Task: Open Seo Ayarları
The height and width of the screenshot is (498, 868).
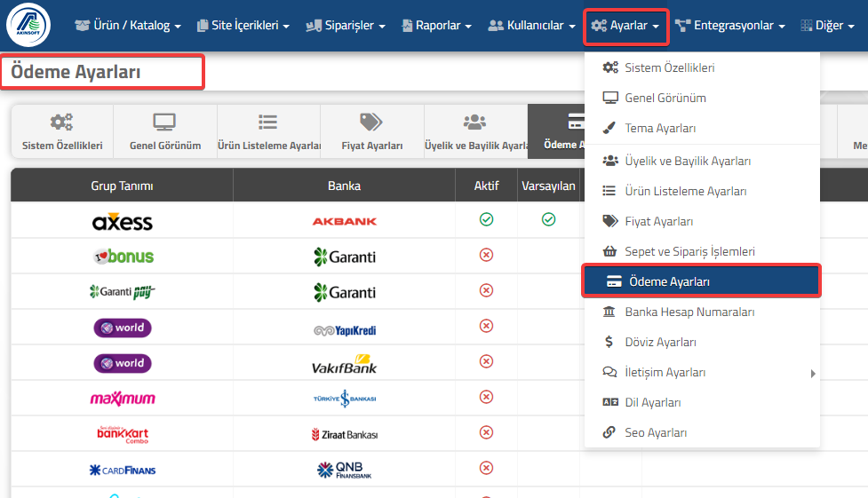Action: click(x=702, y=432)
